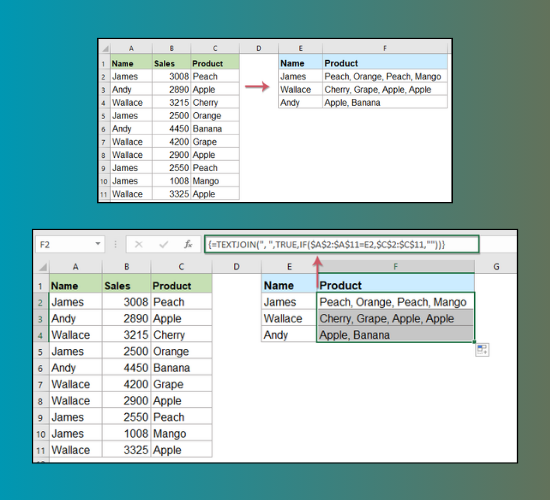
Task: Click lower sheet cell 'Cherry, Grape, Apple, Apple'
Action: coord(396,318)
